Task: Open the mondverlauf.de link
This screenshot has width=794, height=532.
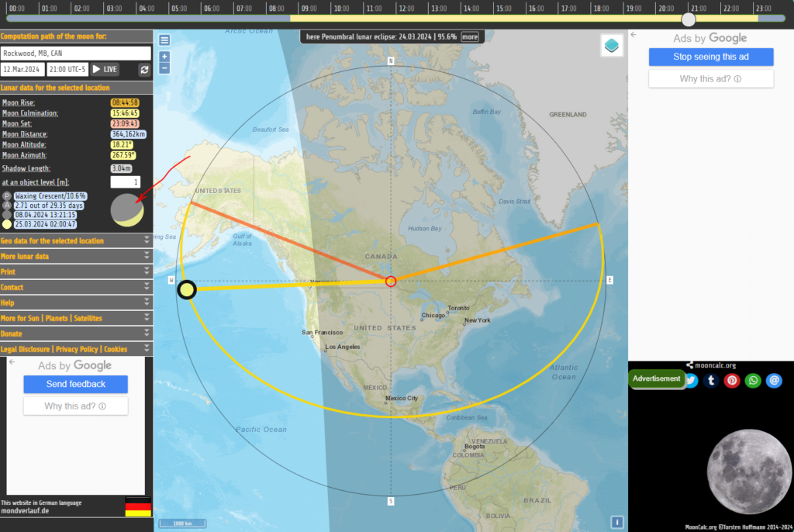Action: pos(25,511)
